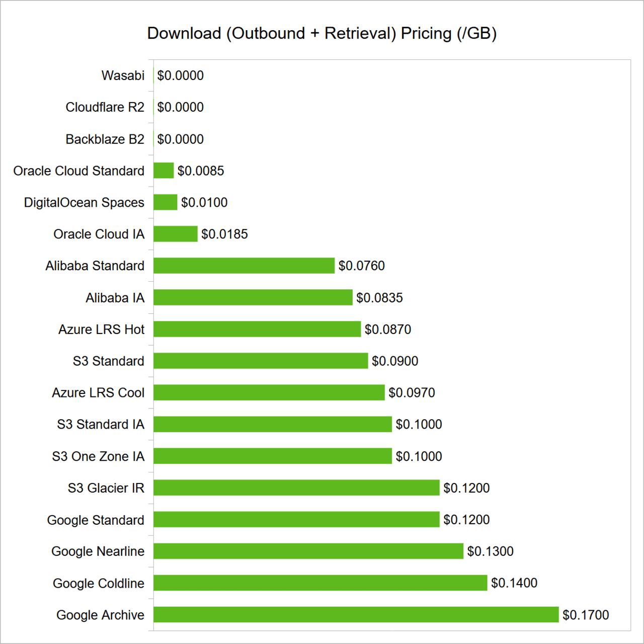Click the Backblaze B2 $0.0000 data label

181,139
